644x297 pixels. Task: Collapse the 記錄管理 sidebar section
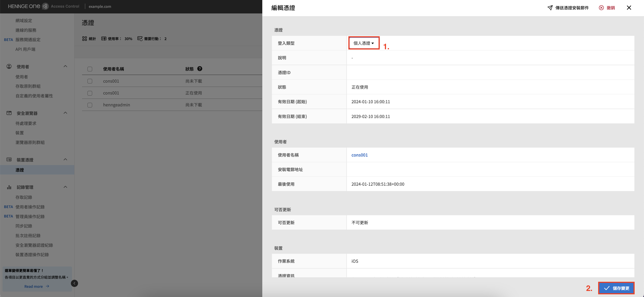(65, 187)
